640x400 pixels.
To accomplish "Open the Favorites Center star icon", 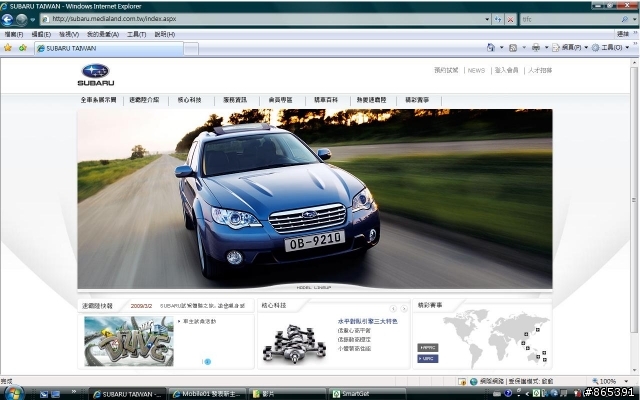I will [8, 48].
